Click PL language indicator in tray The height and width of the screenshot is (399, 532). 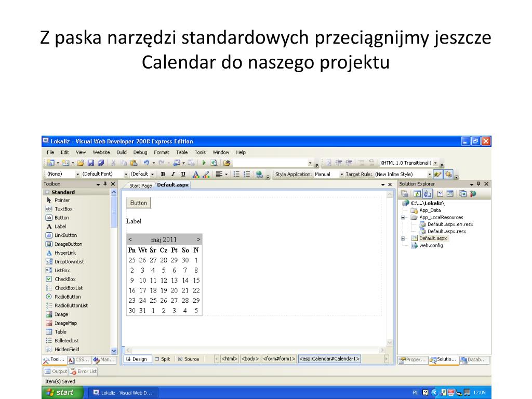(x=415, y=393)
